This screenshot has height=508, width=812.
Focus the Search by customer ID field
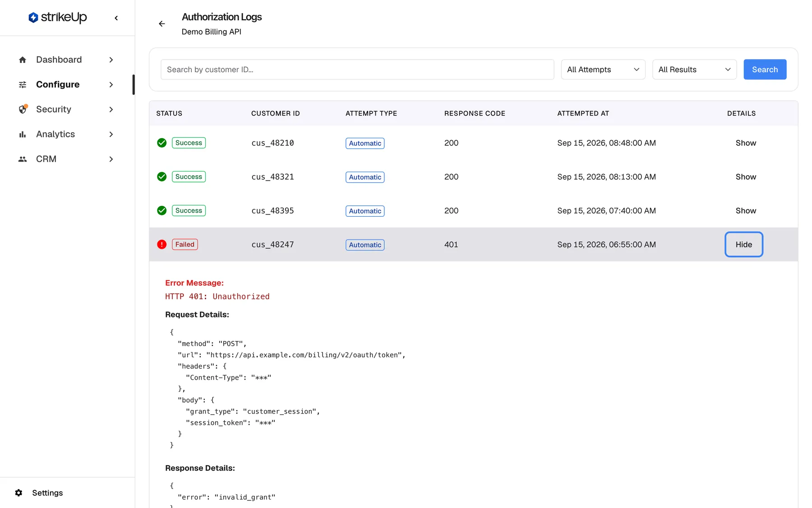(x=357, y=70)
